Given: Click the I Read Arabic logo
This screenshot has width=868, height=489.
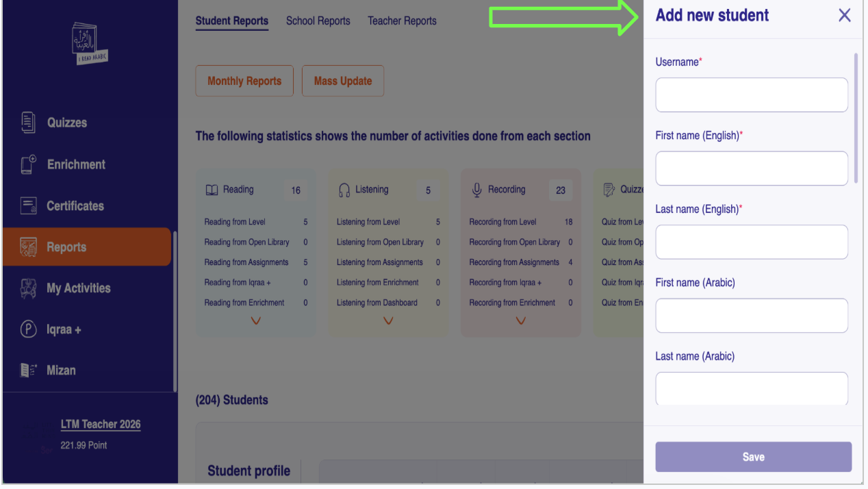Looking at the screenshot, I should point(90,44).
